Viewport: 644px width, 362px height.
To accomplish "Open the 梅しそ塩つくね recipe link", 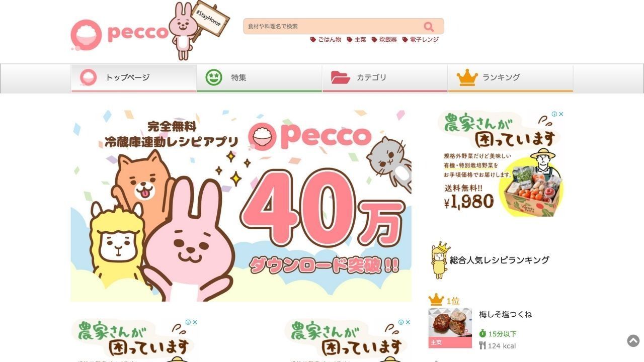I will [x=505, y=315].
